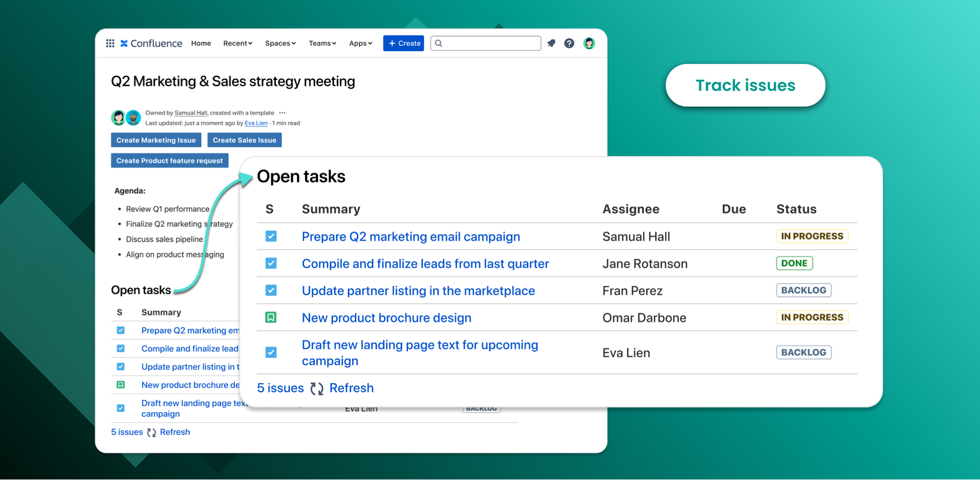Open the Eva Lien link in the byline
Screen dimensions: 980x480
point(256,123)
